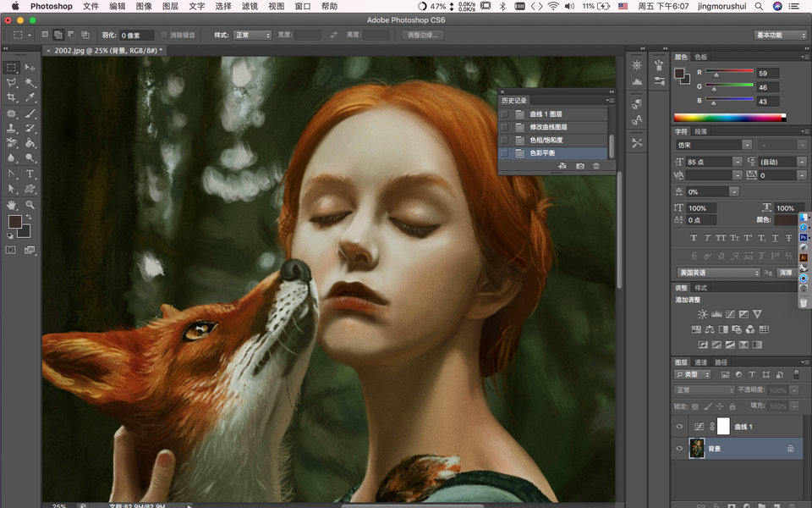This screenshot has height=508, width=812.
Task: Select the 修改曲线图层 history state
Action: tap(553, 127)
